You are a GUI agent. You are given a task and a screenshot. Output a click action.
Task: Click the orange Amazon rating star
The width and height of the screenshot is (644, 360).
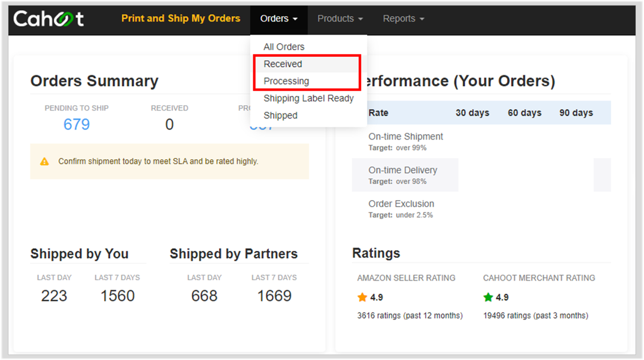click(362, 297)
